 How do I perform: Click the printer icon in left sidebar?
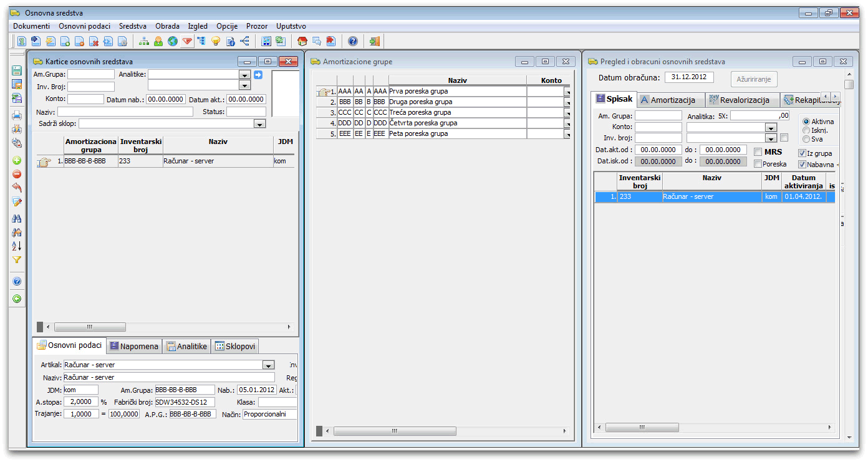(17, 115)
